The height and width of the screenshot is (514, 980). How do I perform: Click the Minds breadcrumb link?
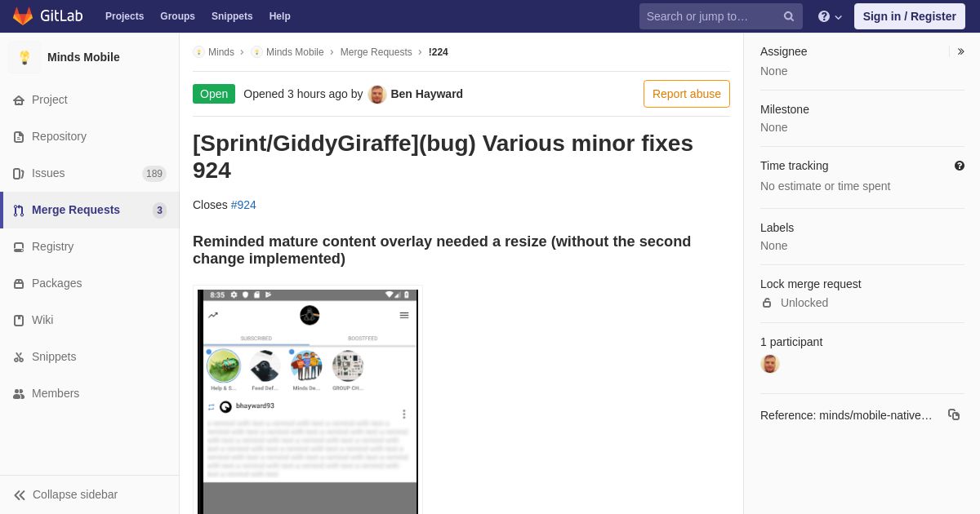tap(221, 52)
